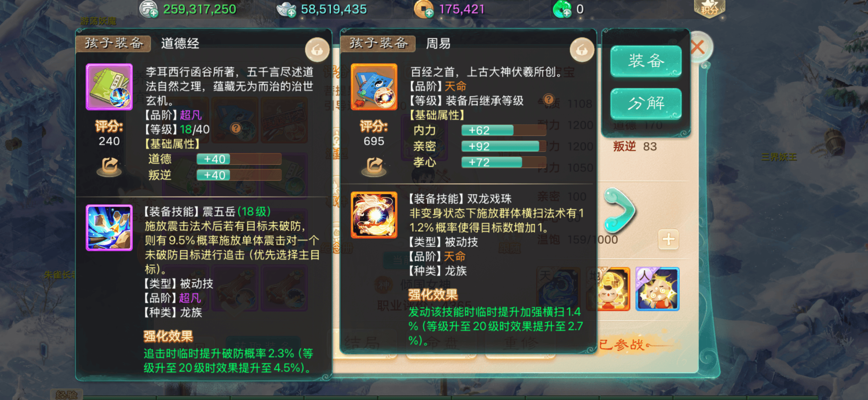Click the 亲密 +92 attribute bar
The width and height of the screenshot is (868, 400).
(x=503, y=146)
